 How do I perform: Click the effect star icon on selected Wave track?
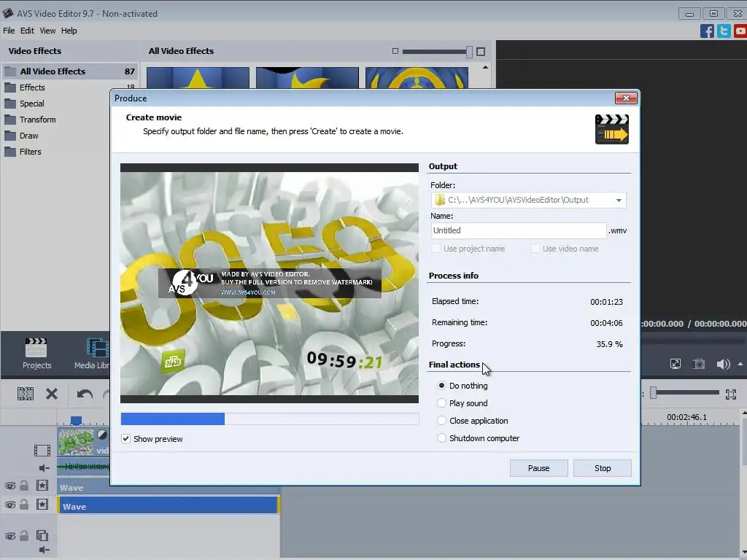coord(42,505)
